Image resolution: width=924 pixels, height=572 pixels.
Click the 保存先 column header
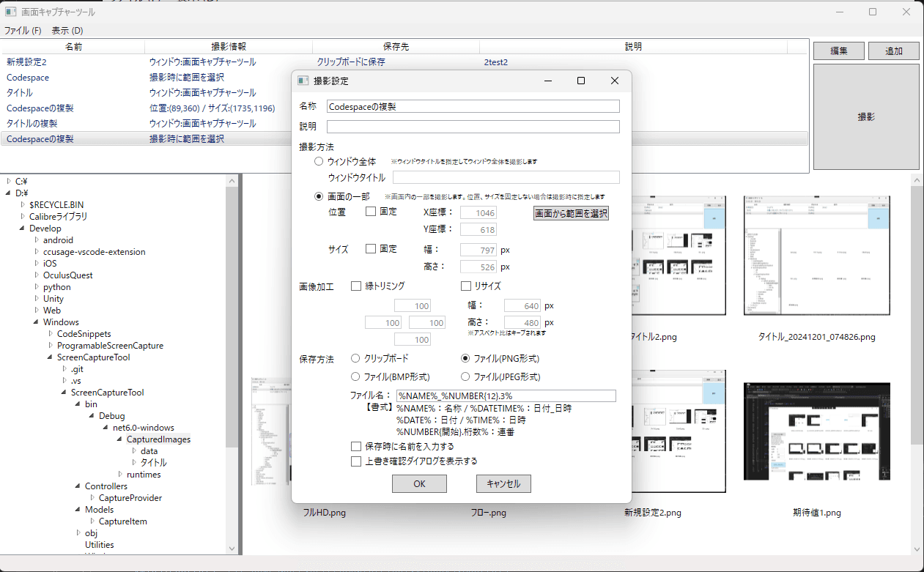396,46
